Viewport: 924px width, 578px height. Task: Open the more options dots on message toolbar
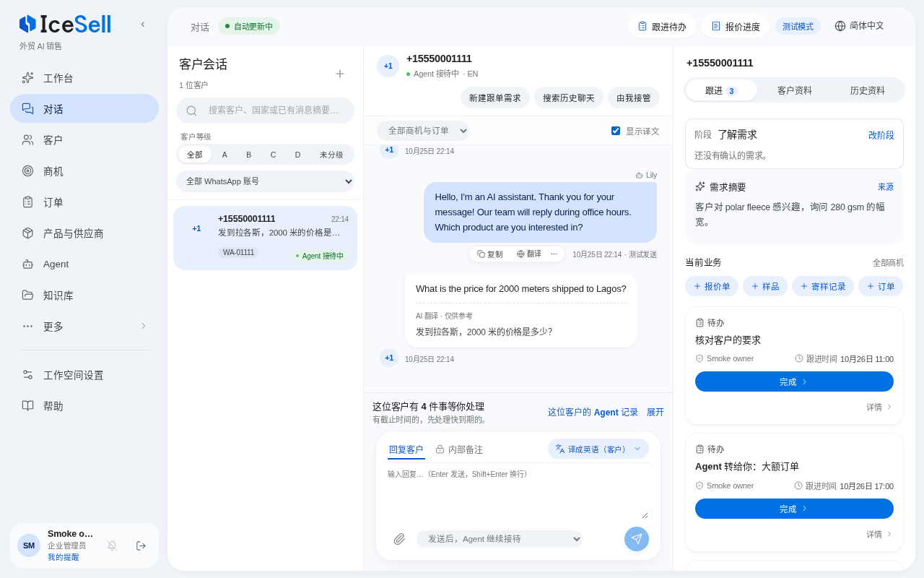(x=554, y=254)
